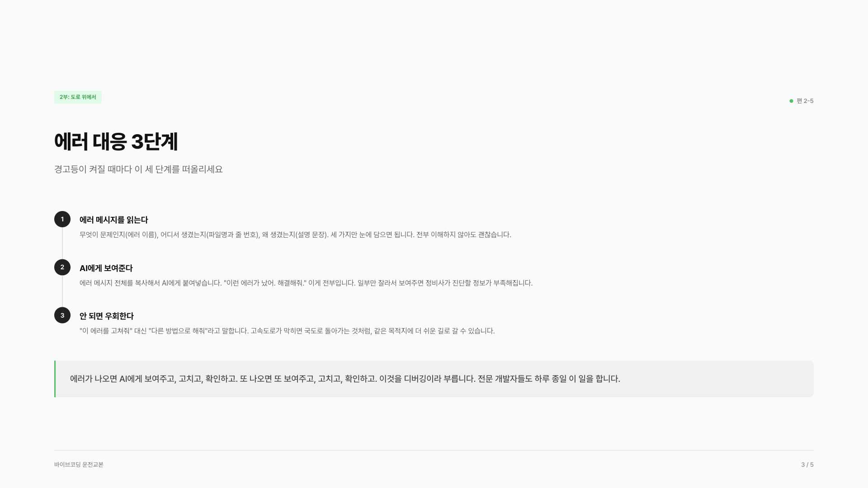The width and height of the screenshot is (868, 488).
Task: Click the step 1 number circle
Action: (x=62, y=219)
